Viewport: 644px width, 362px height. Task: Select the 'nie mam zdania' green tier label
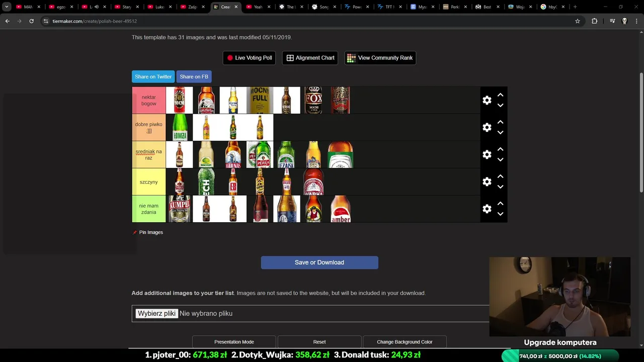[x=149, y=209]
